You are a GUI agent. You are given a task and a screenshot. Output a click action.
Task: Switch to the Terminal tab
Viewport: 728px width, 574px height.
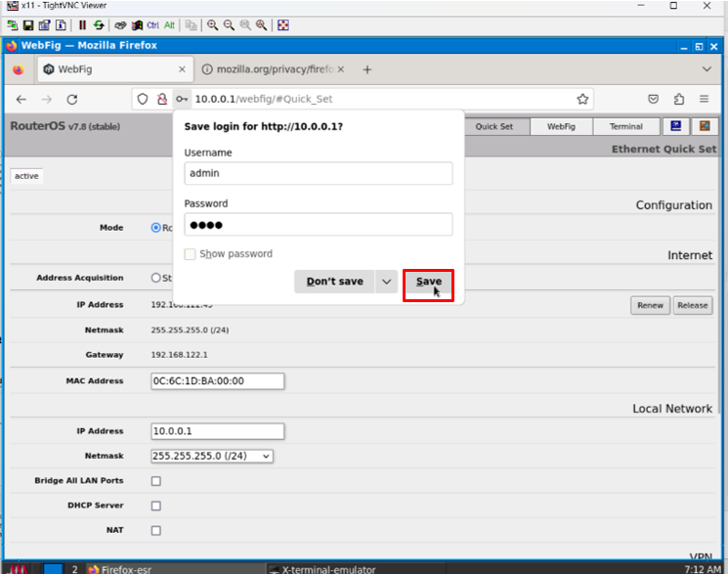626,126
